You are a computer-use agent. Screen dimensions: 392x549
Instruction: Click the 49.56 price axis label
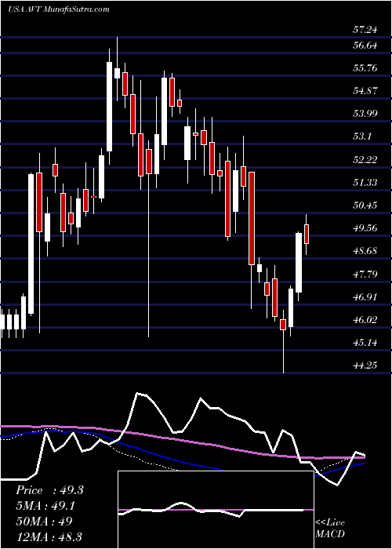[365, 229]
